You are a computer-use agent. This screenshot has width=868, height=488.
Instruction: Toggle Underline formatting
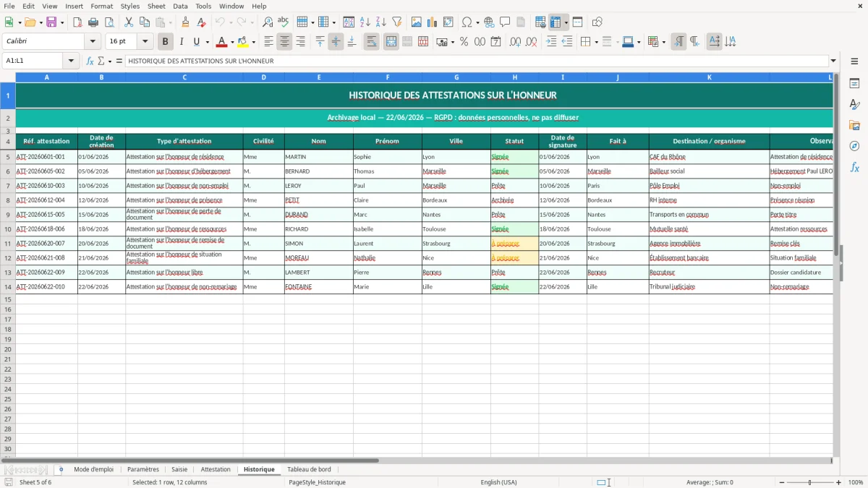196,42
